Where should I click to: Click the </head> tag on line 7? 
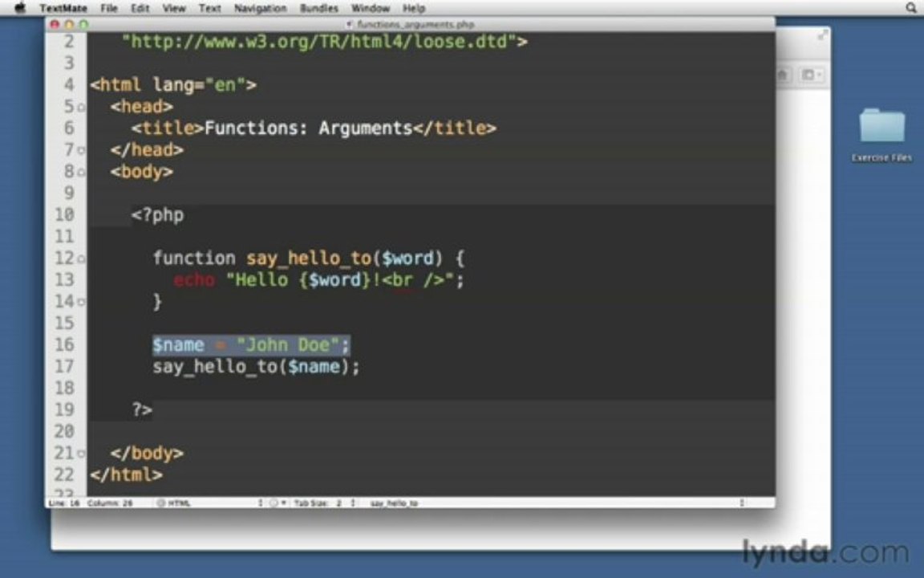pyautogui.click(x=147, y=150)
